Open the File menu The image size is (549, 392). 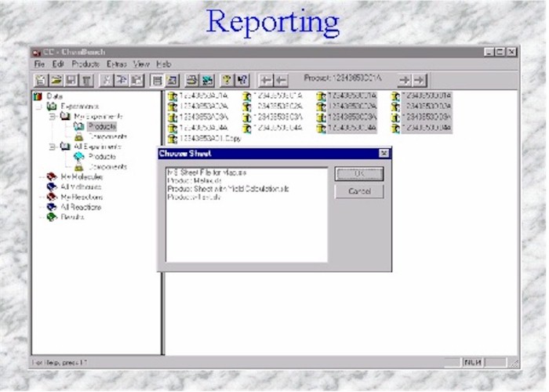38,64
